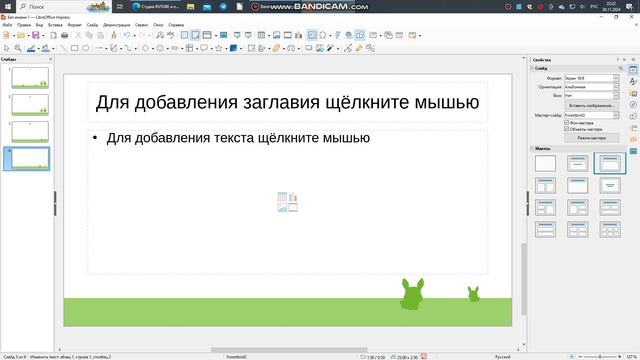Image resolution: width=640 pixels, height=360 pixels.
Task: Open the Демонстрация menu
Action: point(116,25)
